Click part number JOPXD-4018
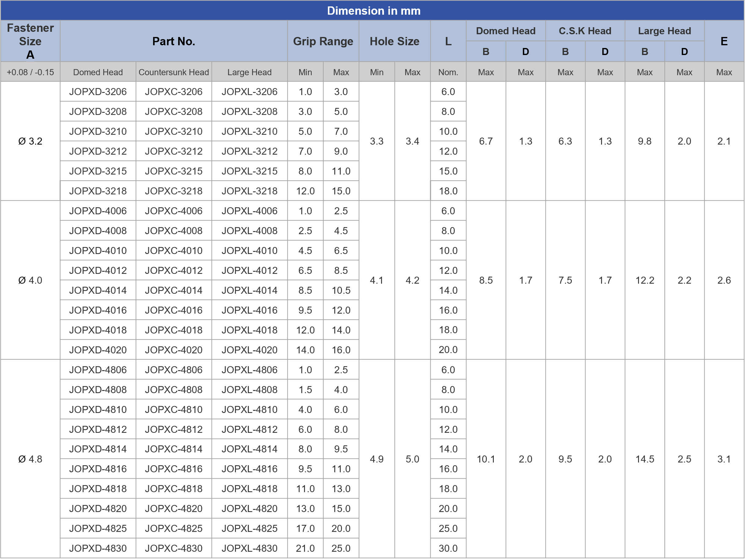This screenshot has height=560, width=745. [x=98, y=330]
